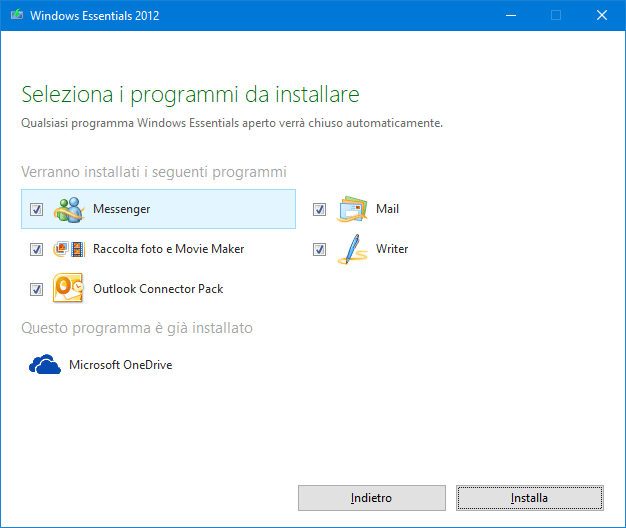The width and height of the screenshot is (626, 528).
Task: Click the Windows Essentials title bar icon
Action: click(15, 15)
